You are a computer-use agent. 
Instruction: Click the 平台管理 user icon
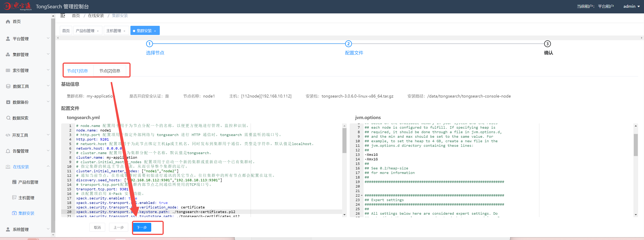[x=8, y=39]
